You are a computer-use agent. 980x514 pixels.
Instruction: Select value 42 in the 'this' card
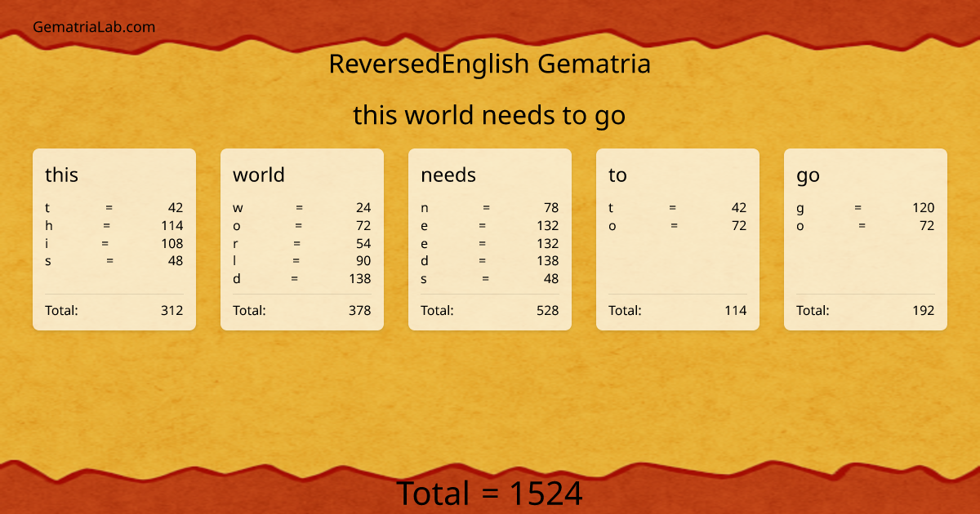point(176,207)
